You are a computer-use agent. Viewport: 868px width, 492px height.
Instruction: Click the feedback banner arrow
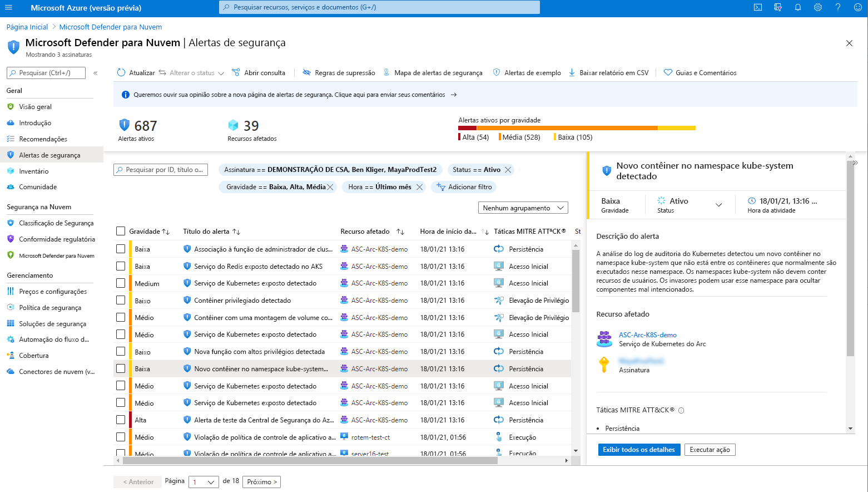point(454,95)
